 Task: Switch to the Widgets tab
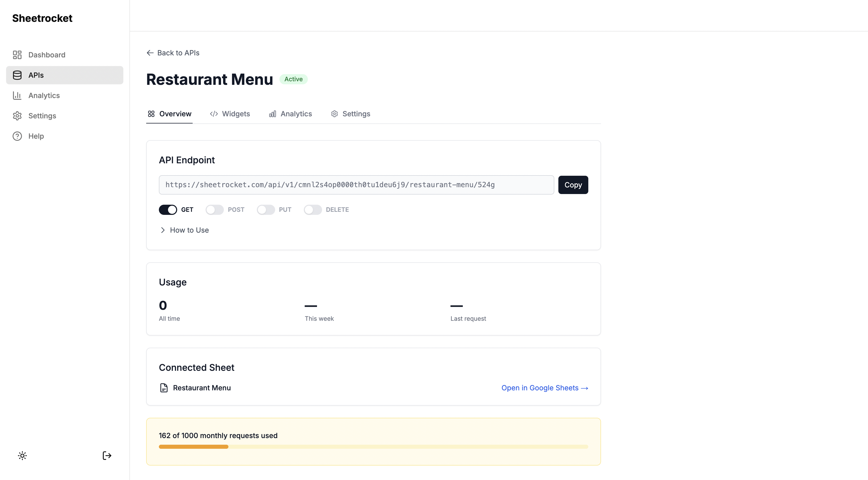230,114
